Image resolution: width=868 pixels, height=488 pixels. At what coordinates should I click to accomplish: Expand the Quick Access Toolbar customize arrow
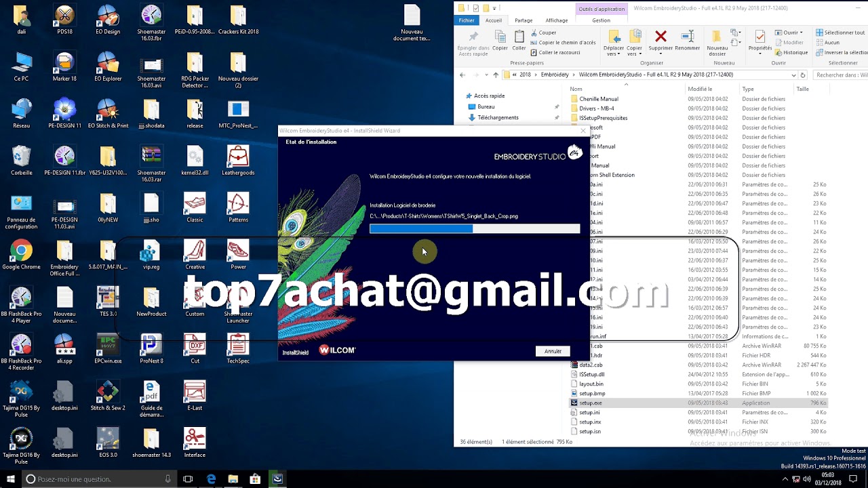click(x=495, y=8)
